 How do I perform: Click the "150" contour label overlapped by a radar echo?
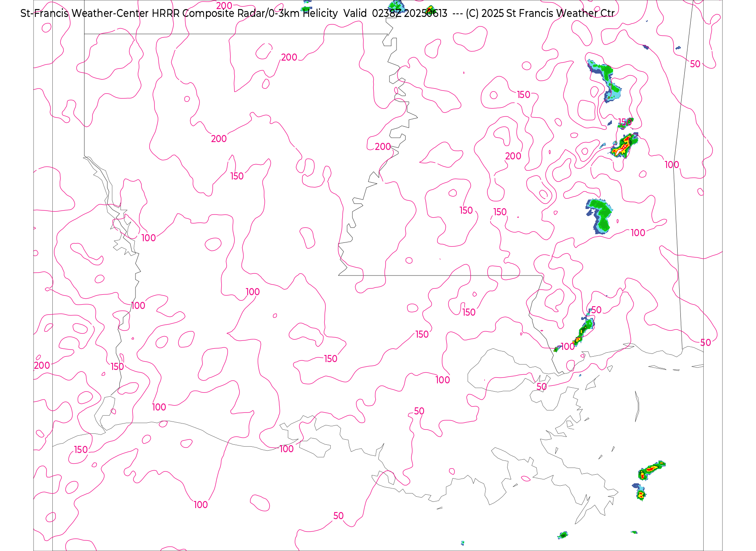[x=624, y=122]
